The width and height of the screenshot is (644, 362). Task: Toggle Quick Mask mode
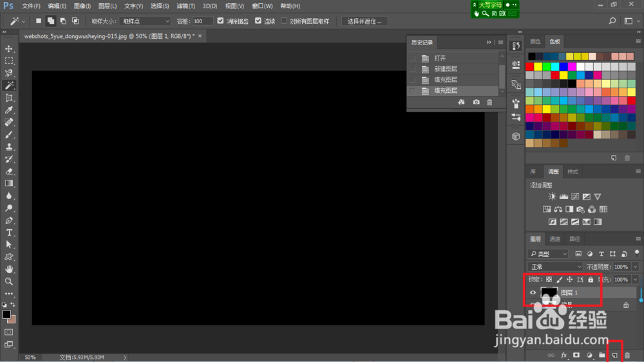8,332
